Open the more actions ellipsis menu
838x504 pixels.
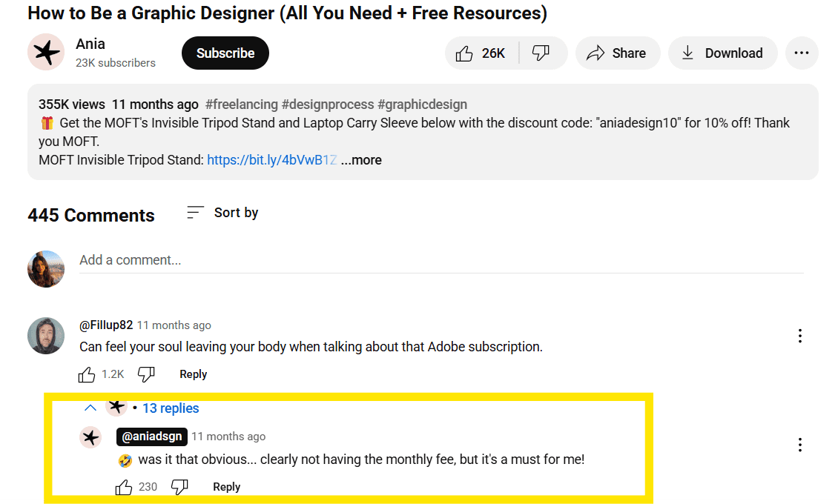[x=802, y=53]
